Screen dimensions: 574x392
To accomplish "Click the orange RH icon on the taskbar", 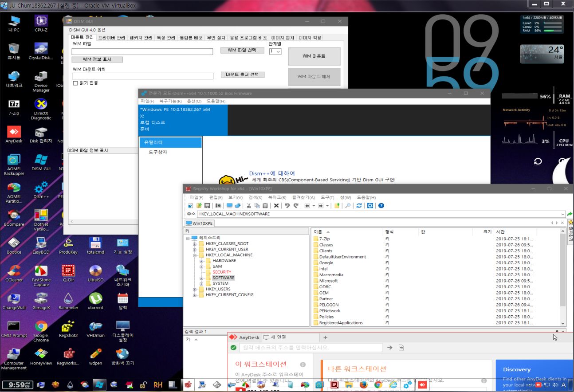I will [x=158, y=385].
